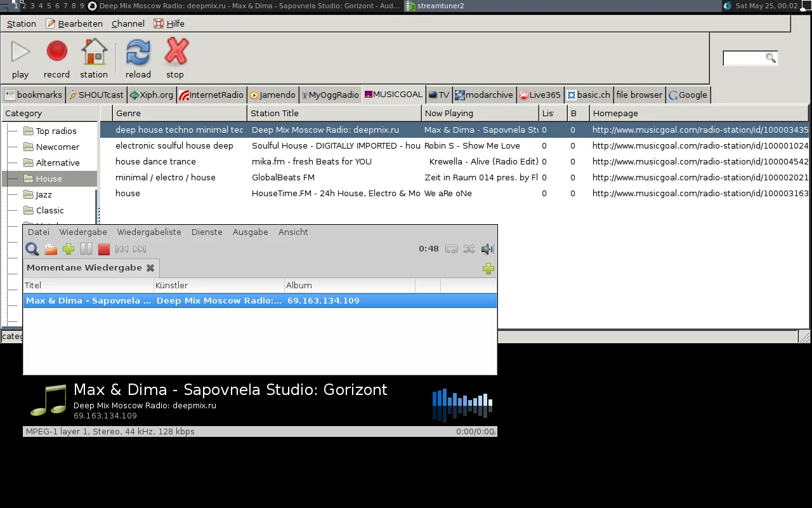Select mika.fm - fresh Beats for YOU station
Viewport: 812px width, 508px height.
pos(454,161)
